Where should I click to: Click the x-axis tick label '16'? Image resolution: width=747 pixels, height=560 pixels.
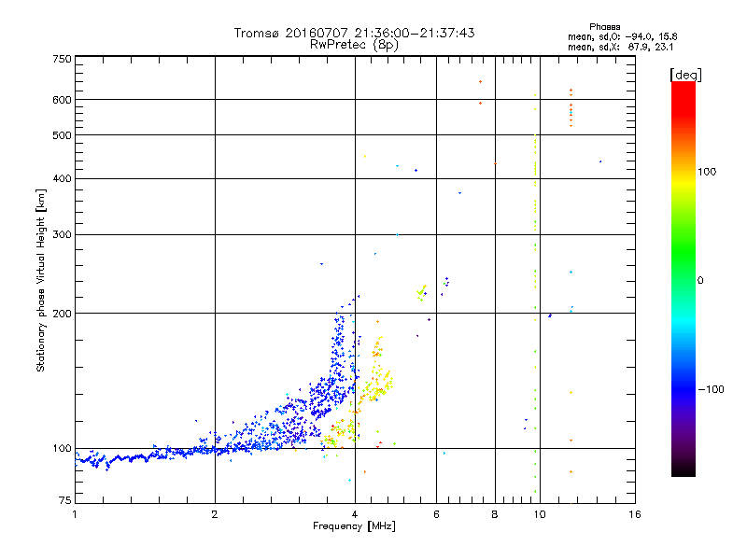click(x=635, y=514)
